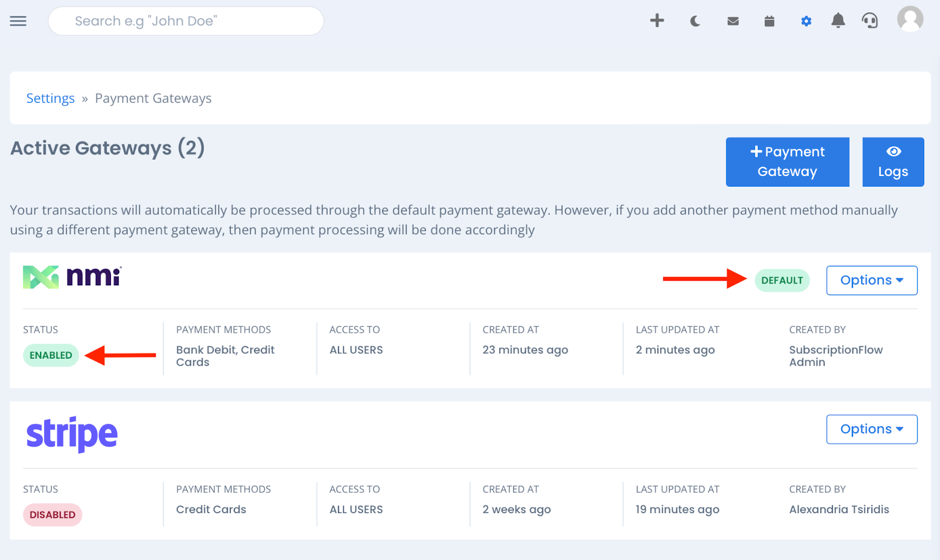Click the Stripe logo
The width and height of the screenshot is (940, 560).
[72, 434]
